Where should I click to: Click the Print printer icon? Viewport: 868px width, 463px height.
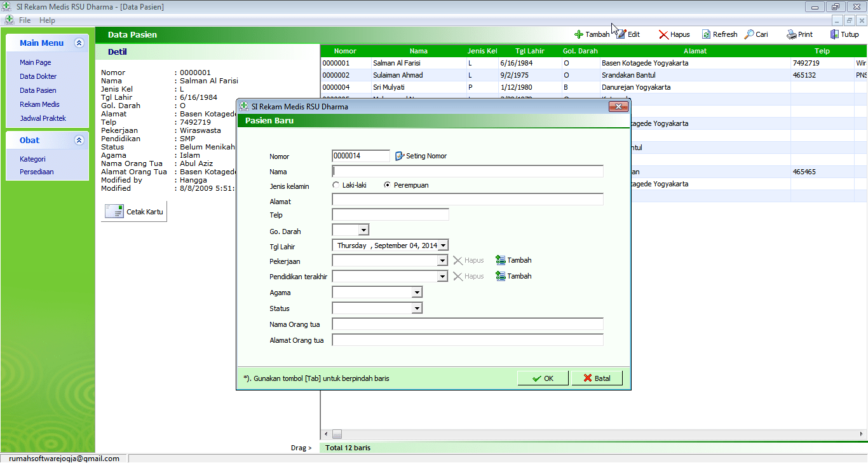[792, 35]
